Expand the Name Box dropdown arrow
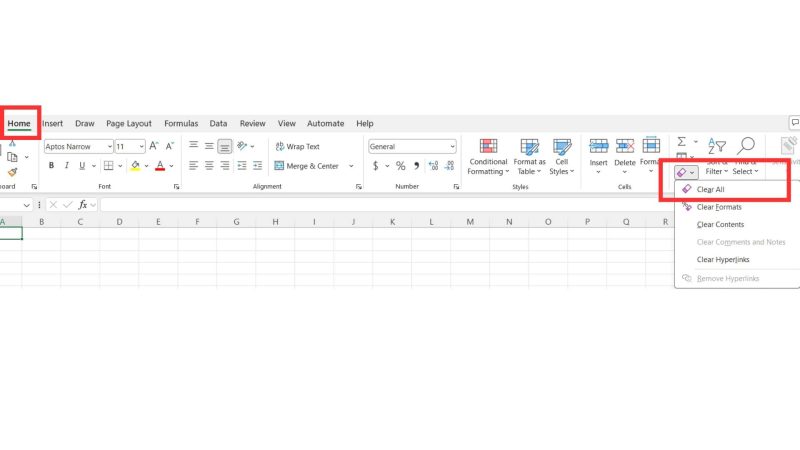This screenshot has width=800, height=450. 27,205
